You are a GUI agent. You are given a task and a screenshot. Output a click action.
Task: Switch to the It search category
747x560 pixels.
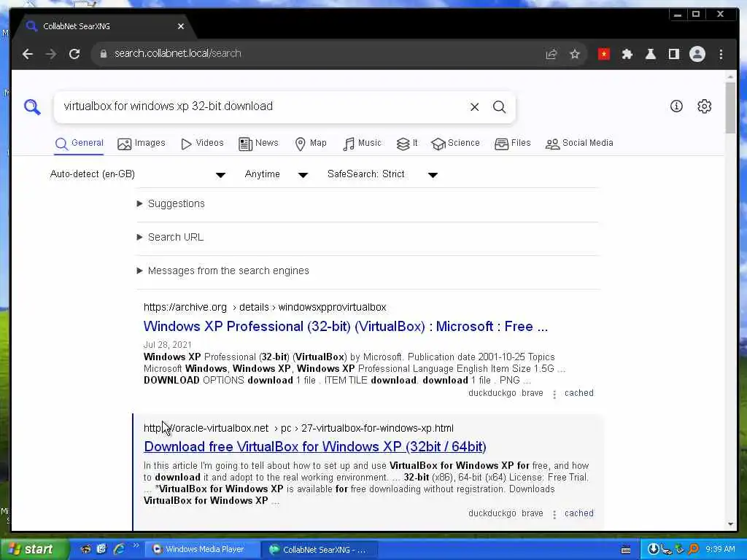[407, 144]
